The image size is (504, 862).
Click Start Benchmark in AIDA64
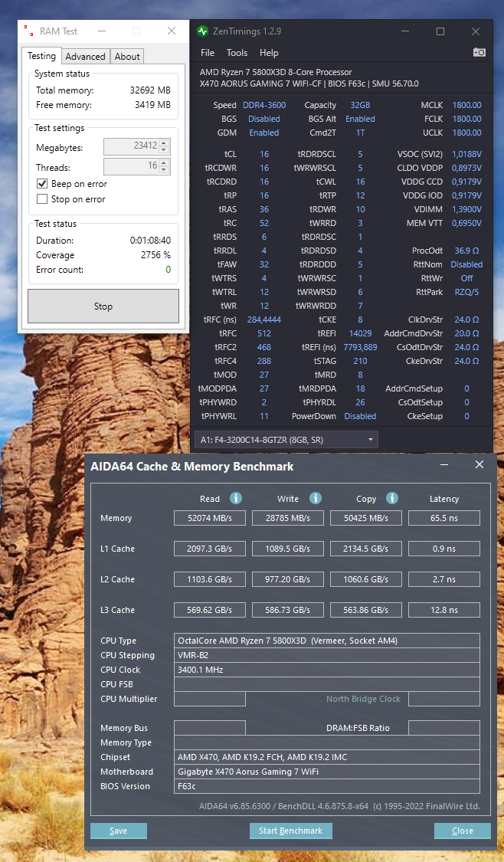(x=291, y=830)
